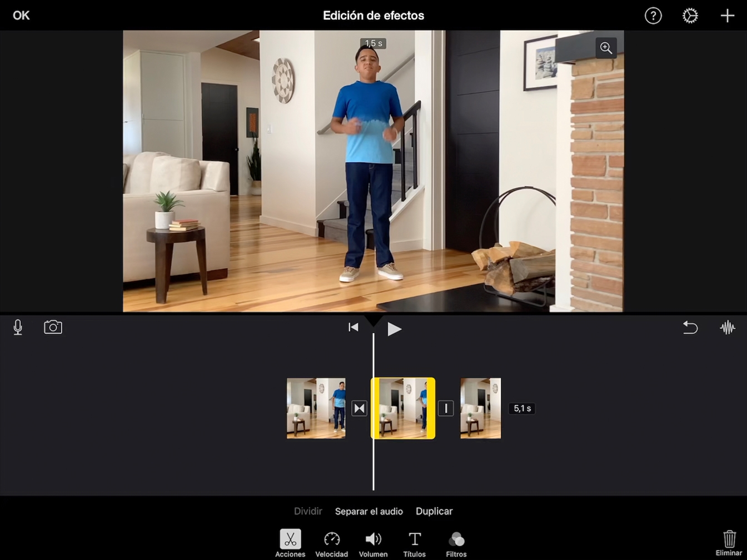The image size is (747, 560).
Task: Choose Separar el audio
Action: point(368,511)
